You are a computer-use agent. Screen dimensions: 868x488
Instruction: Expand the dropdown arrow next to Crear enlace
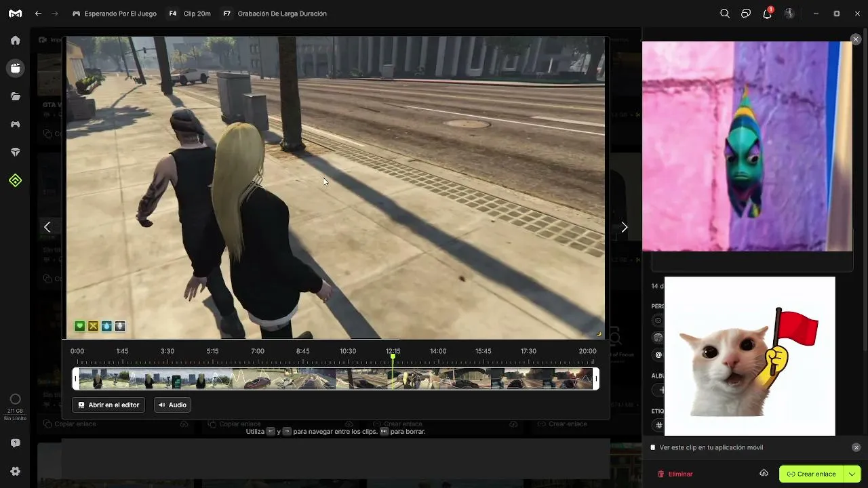[852, 474]
